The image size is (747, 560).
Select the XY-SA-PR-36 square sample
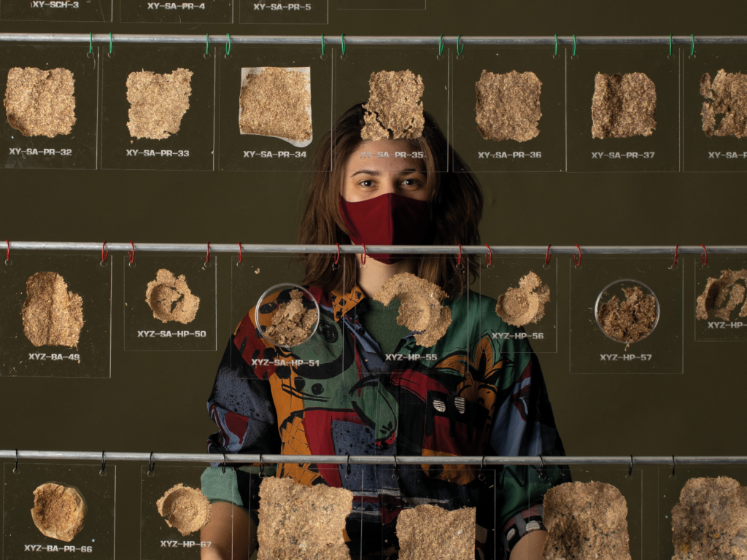pyautogui.click(x=508, y=105)
